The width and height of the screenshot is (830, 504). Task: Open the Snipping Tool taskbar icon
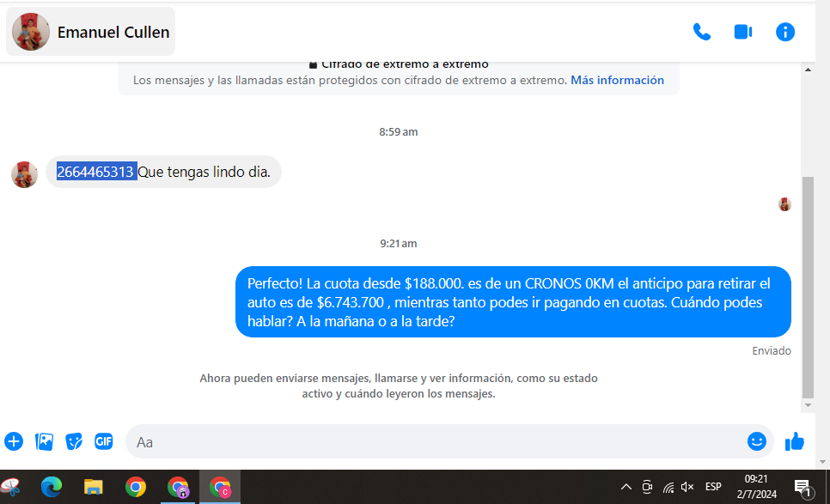click(x=10, y=487)
